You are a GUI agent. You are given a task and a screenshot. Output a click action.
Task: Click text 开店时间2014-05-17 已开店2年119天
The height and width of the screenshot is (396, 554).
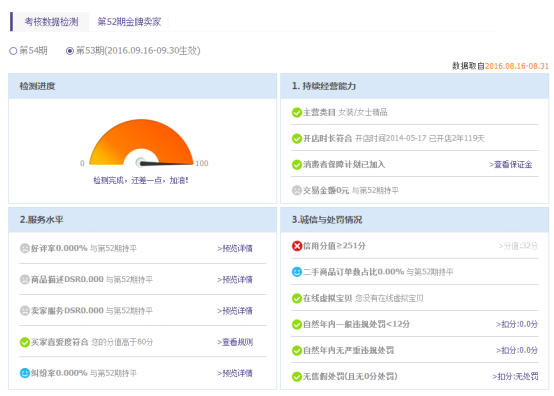pos(419,138)
